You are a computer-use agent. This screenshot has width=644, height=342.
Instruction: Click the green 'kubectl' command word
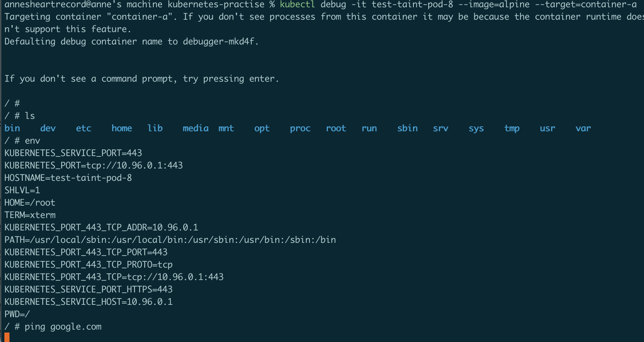click(297, 4)
